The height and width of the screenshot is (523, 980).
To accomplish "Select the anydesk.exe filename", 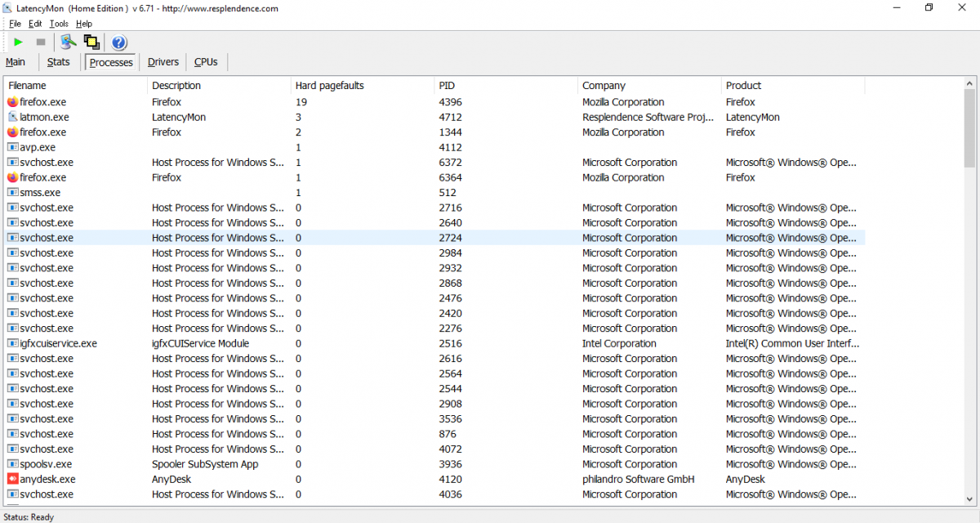I will click(47, 480).
